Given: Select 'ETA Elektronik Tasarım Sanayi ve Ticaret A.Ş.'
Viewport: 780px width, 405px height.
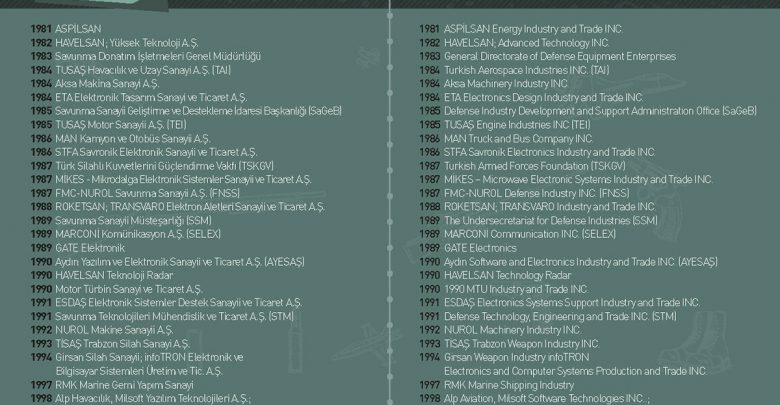Looking at the screenshot, I should tap(151, 98).
